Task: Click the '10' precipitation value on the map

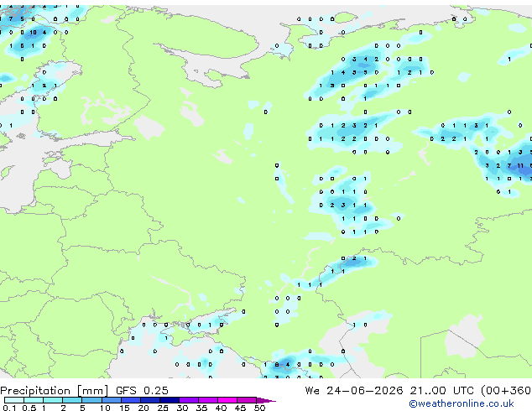Action: coord(33,32)
